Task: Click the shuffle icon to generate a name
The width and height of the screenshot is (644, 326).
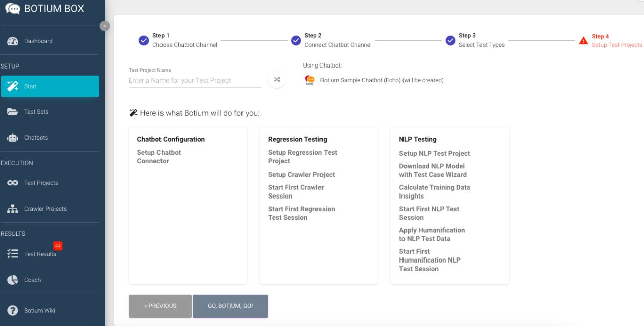Action: click(x=277, y=79)
